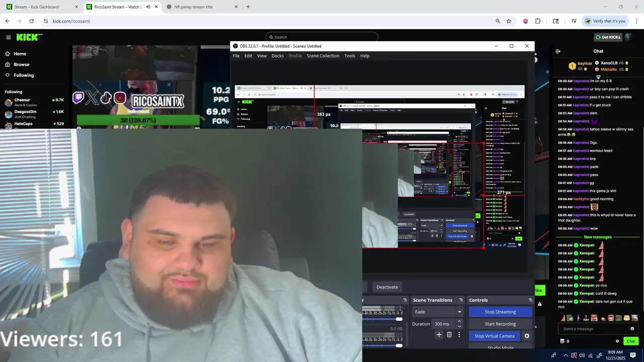Open OBS Docks menu
This screenshot has height=362, width=644.
point(278,56)
